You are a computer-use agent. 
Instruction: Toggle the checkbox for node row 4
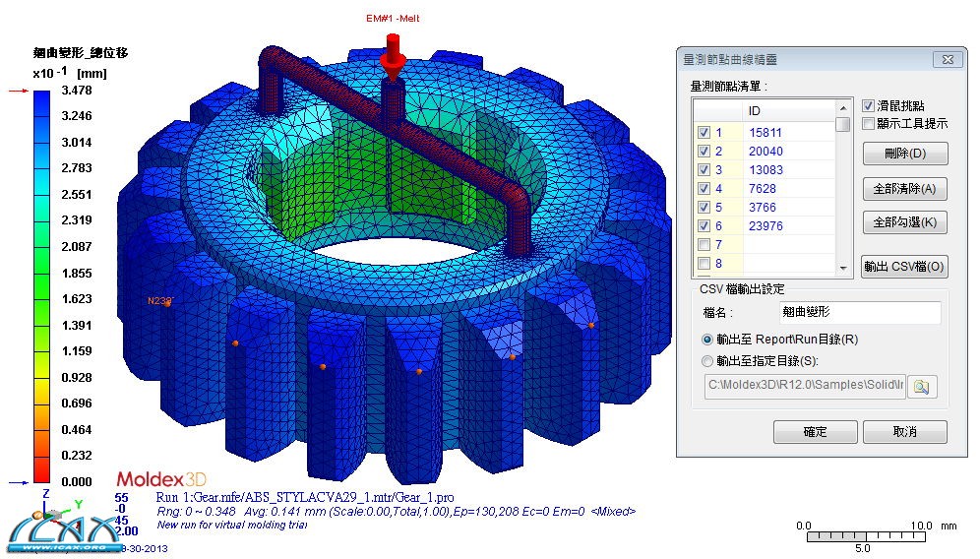(704, 189)
